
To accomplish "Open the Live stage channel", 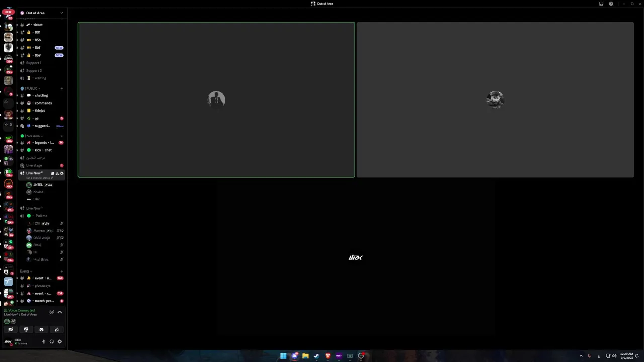I will [x=42, y=165].
